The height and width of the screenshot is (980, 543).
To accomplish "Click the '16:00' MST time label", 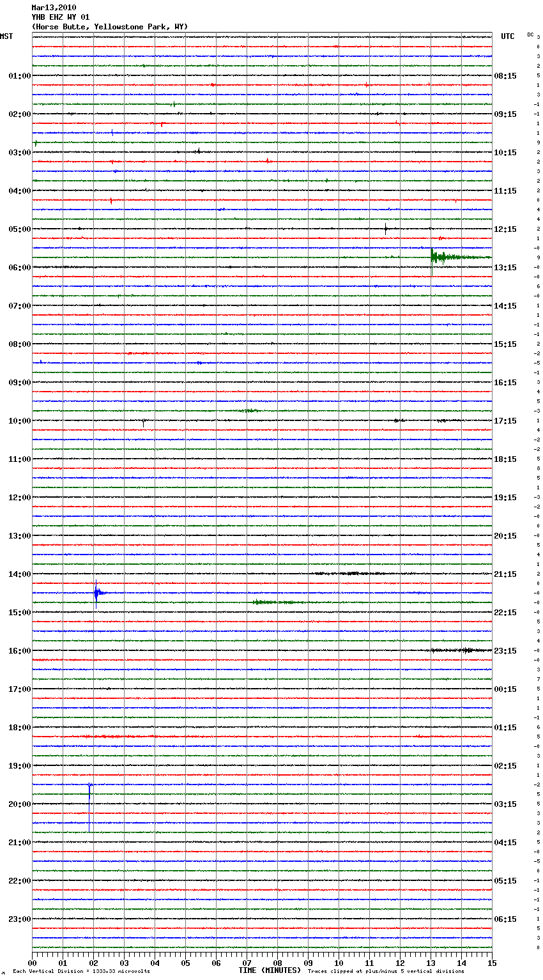I will point(20,651).
